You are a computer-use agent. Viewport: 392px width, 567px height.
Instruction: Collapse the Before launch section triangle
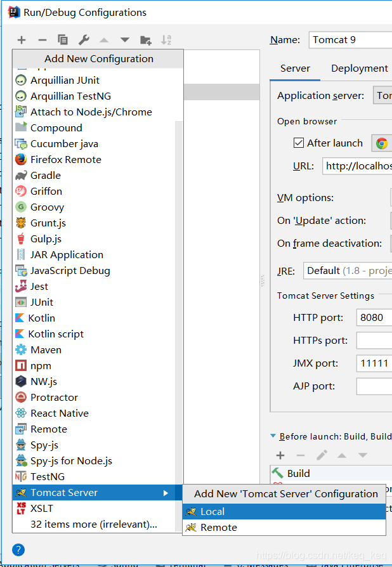(273, 436)
